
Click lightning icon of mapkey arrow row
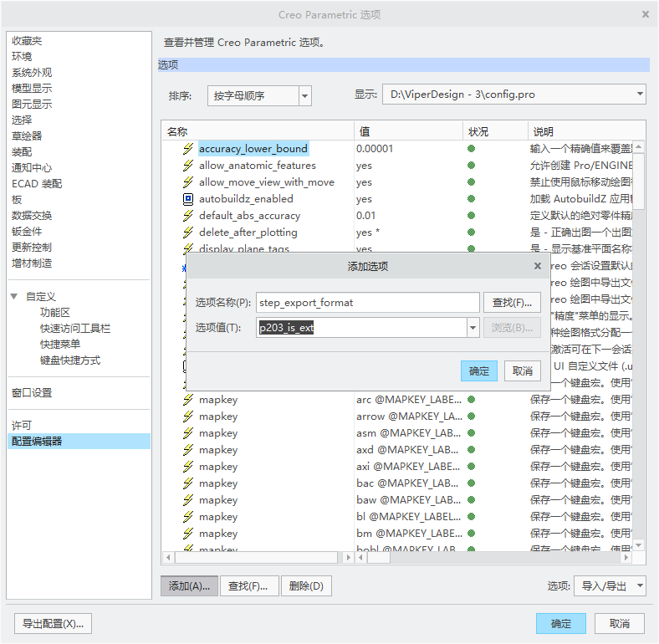[x=188, y=417]
